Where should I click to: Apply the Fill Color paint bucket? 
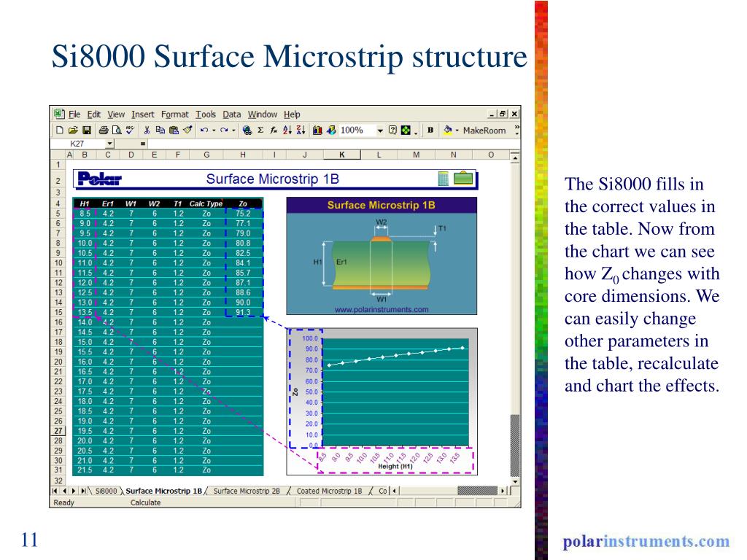(x=447, y=130)
